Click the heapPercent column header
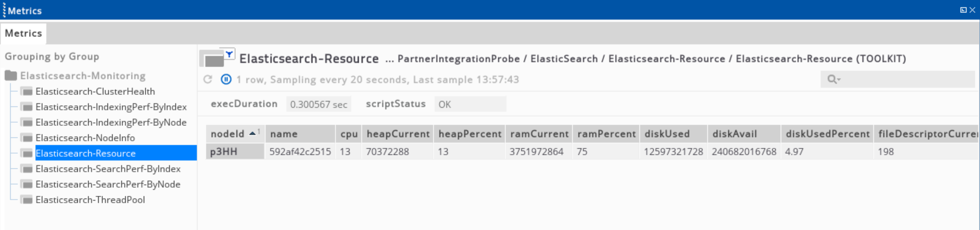The width and height of the screenshot is (980, 230). tap(469, 134)
